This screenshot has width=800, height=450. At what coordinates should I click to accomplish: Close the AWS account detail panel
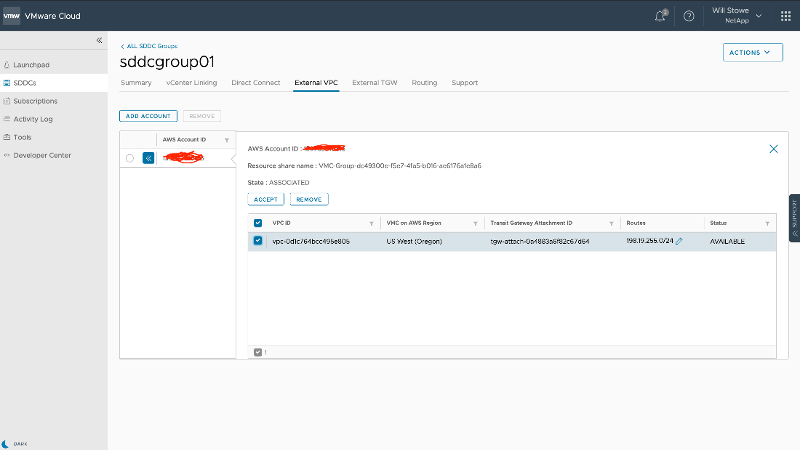773,148
